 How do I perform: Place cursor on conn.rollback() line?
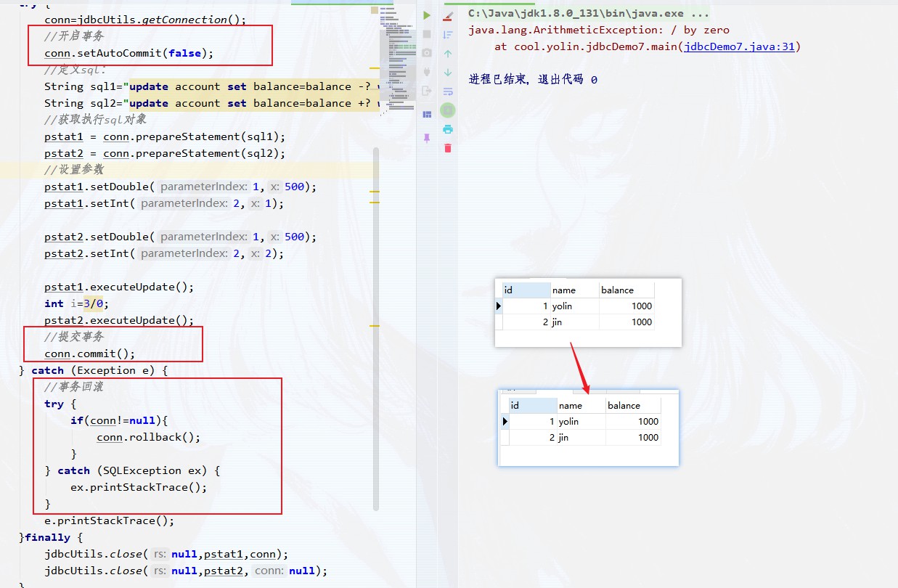(148, 437)
